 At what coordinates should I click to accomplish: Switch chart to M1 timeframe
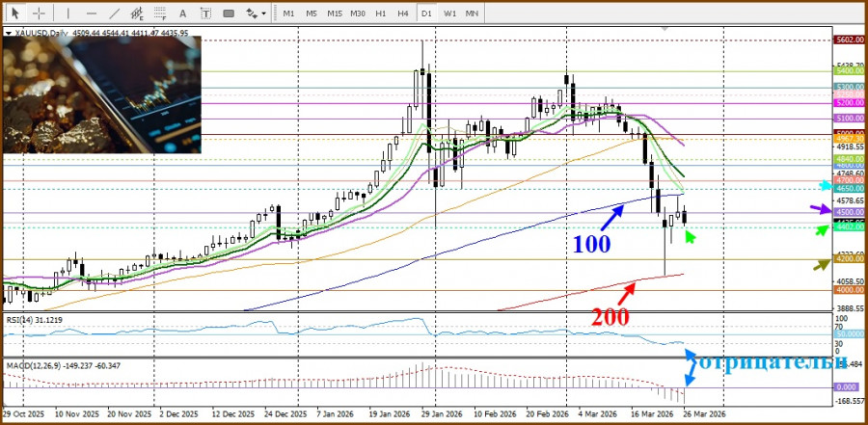[289, 13]
